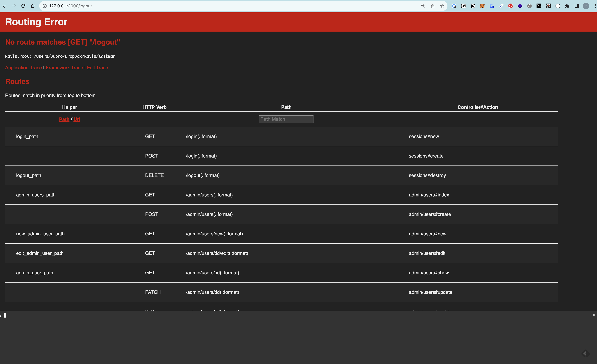Click the Rails.root path text
Image resolution: width=597 pixels, height=364 pixels.
click(60, 56)
